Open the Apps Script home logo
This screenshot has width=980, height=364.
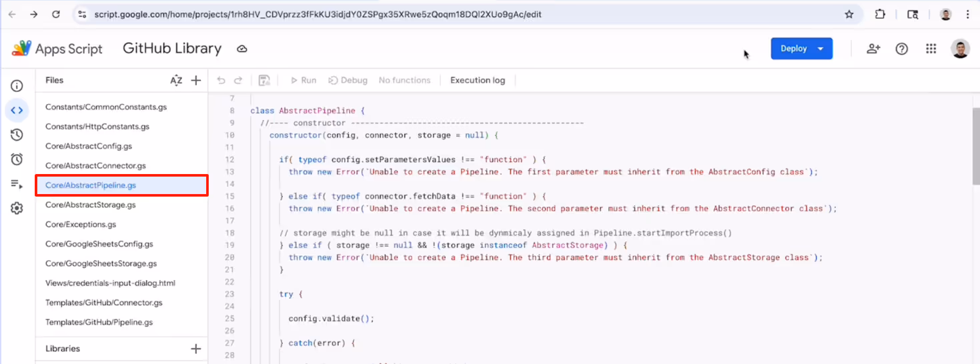[57, 49]
